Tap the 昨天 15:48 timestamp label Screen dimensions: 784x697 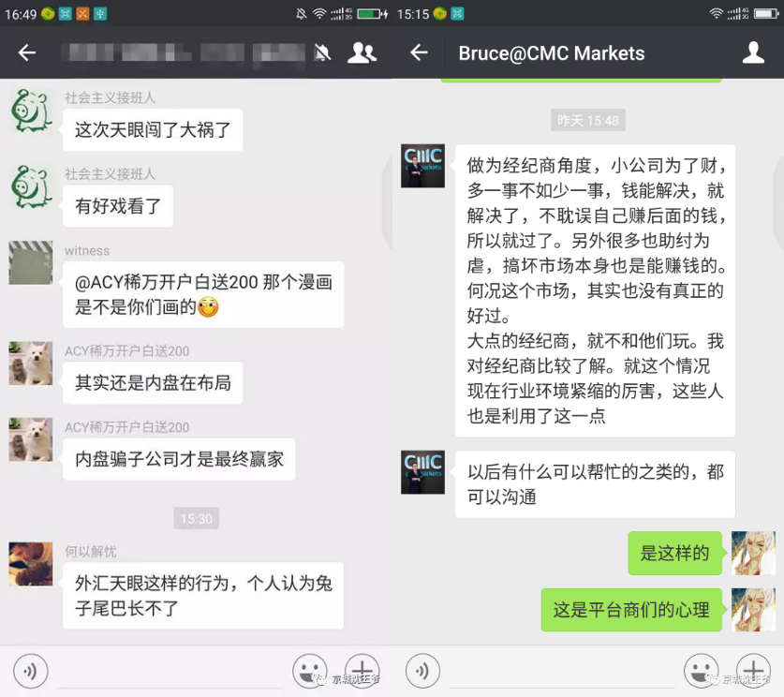pos(587,120)
